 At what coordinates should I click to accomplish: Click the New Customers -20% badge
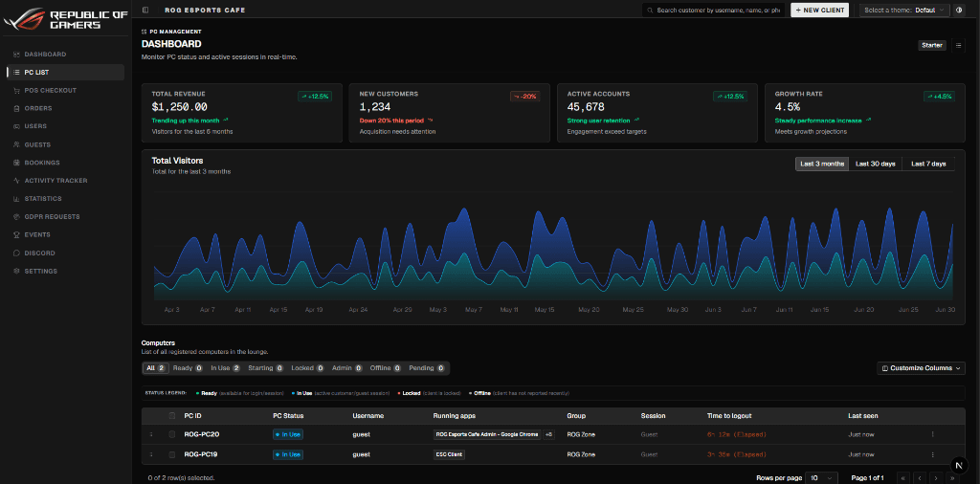click(525, 97)
